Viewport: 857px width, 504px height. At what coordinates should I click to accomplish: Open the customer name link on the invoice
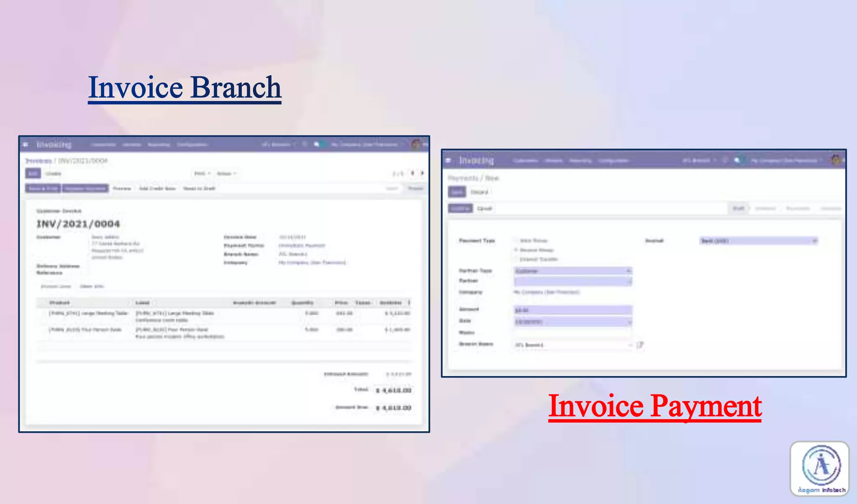pyautogui.click(x=105, y=237)
